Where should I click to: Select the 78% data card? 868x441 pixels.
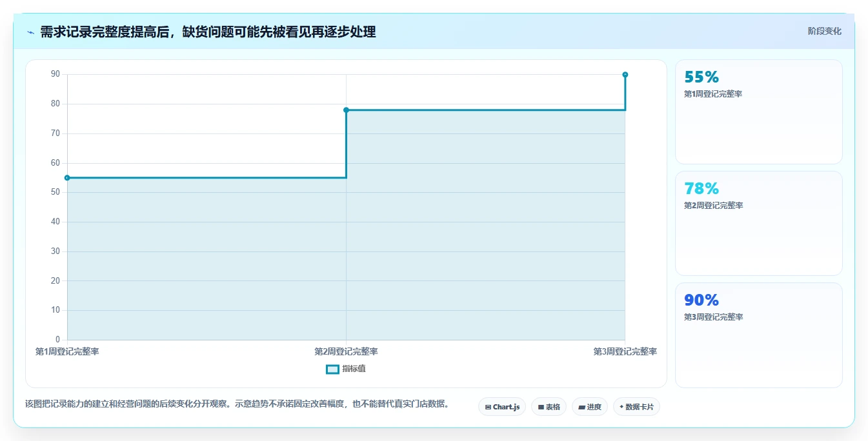pyautogui.click(x=759, y=223)
